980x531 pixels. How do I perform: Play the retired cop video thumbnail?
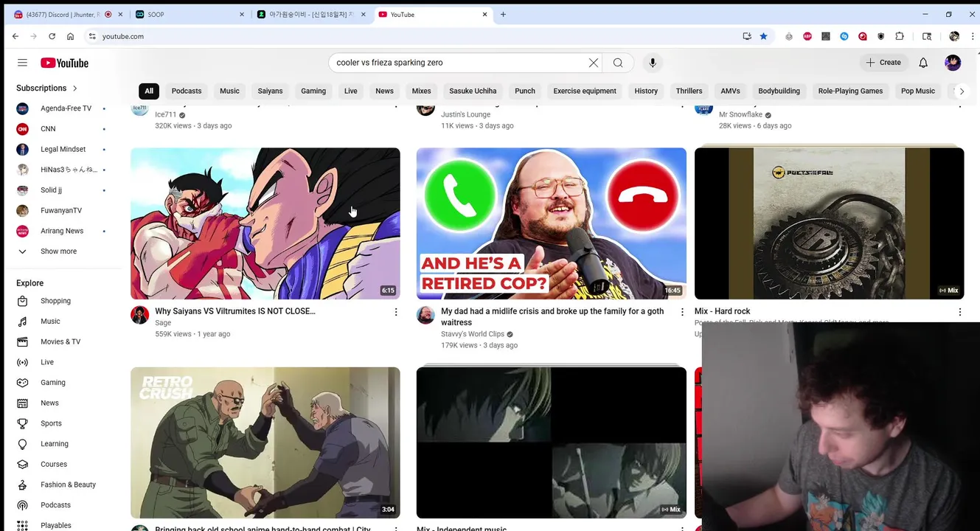pyautogui.click(x=552, y=223)
